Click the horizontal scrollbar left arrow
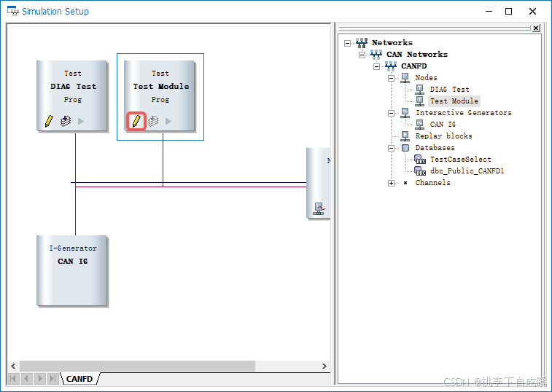 pos(13,366)
